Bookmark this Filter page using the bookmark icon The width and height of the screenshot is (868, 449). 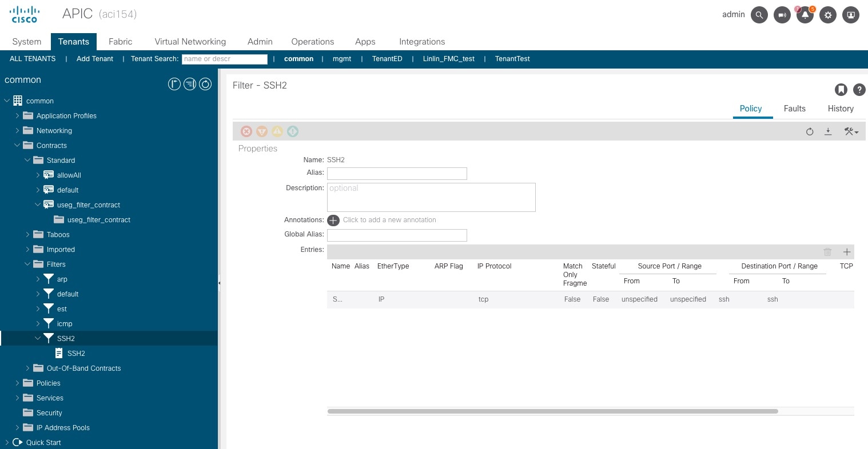click(841, 90)
